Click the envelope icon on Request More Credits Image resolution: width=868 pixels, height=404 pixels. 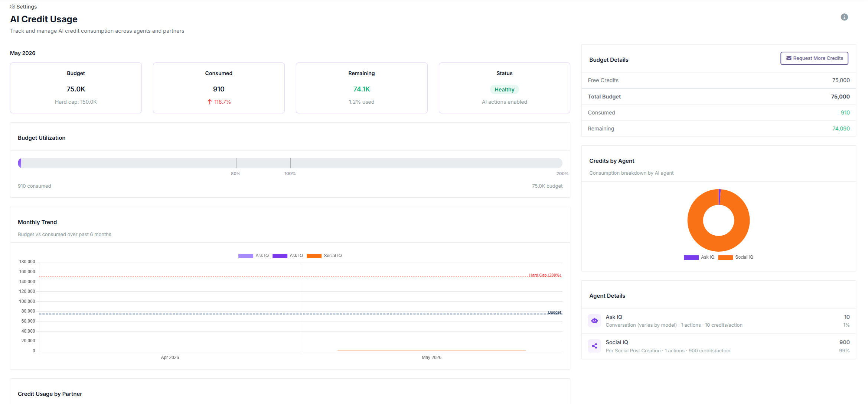pos(789,58)
